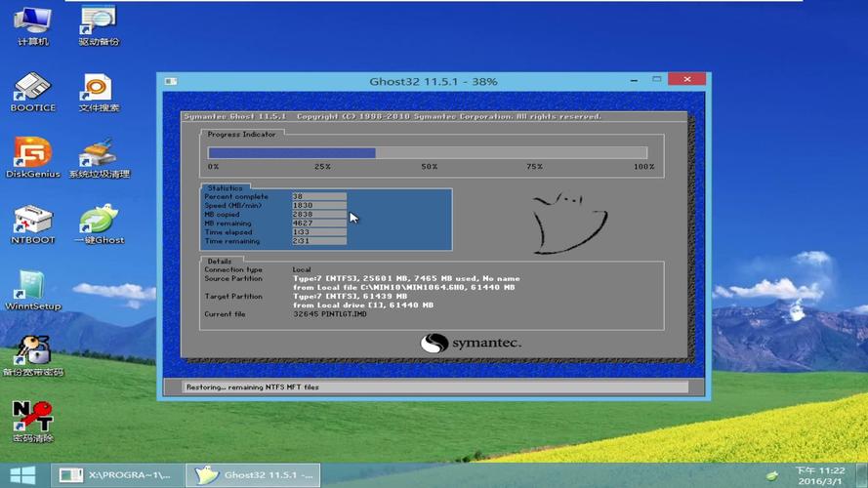
Task: Click the Symantec logo in Ghost
Action: pyautogui.click(x=471, y=344)
